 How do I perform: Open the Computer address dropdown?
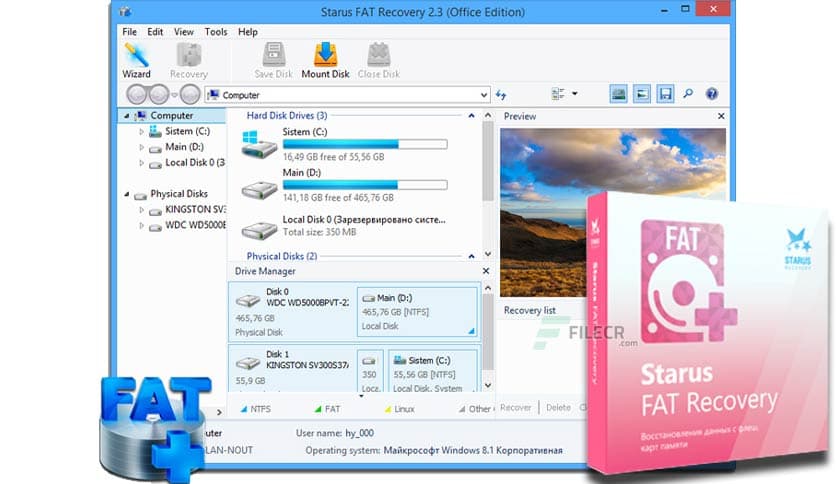click(x=483, y=95)
